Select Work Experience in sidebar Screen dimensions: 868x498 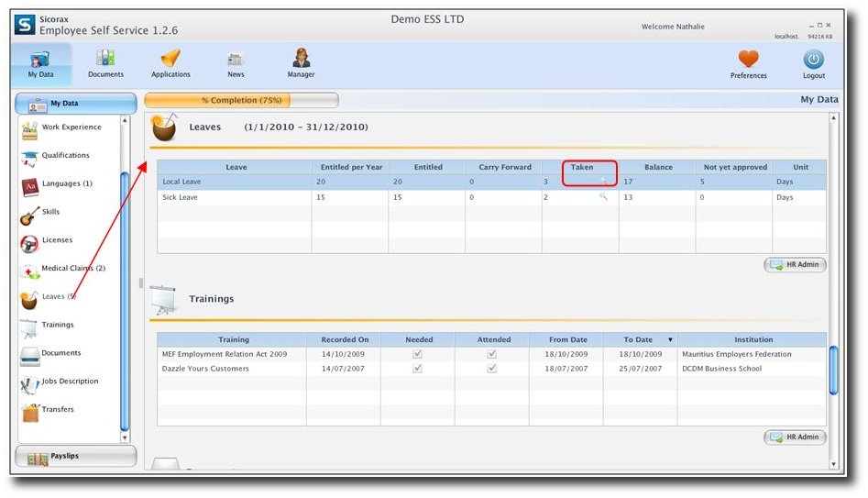tap(71, 127)
